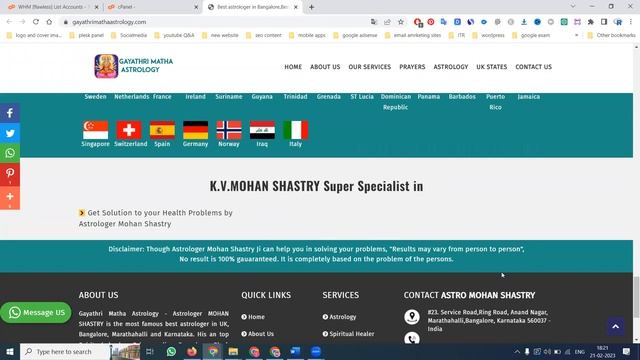Expand the tab search chevron in title bar
Screen dimensions: 640x360
pos(573,6)
